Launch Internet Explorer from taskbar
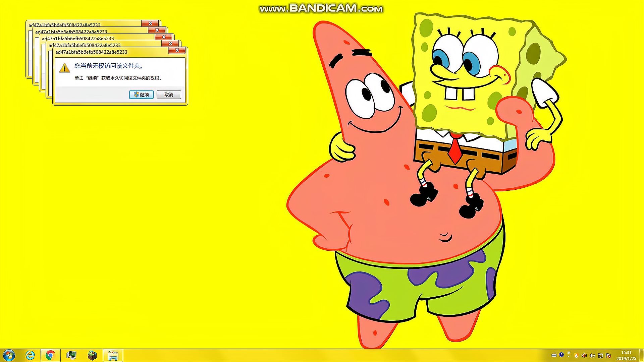 point(30,355)
